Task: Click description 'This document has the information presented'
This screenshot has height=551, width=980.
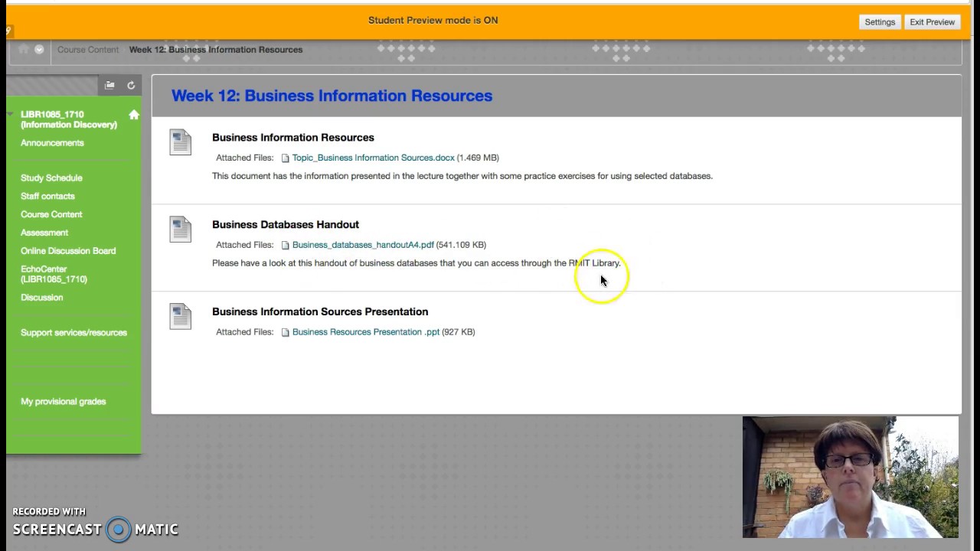Action: (462, 176)
